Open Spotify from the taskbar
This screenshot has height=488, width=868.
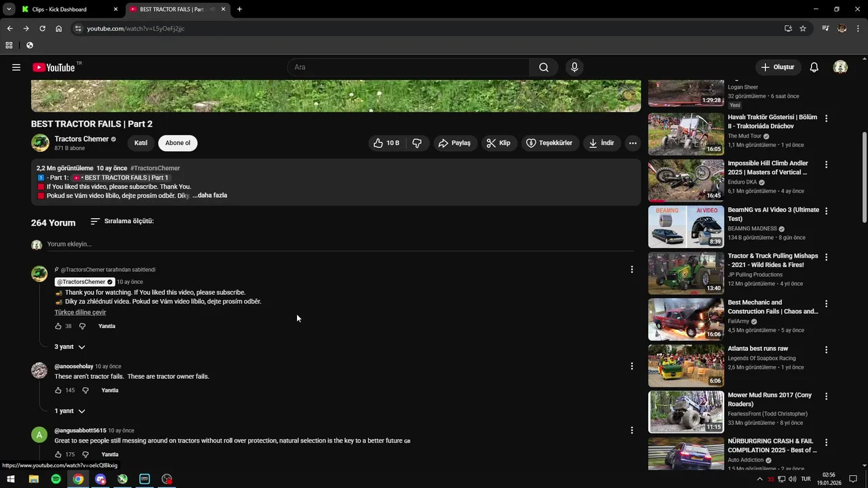click(x=56, y=479)
